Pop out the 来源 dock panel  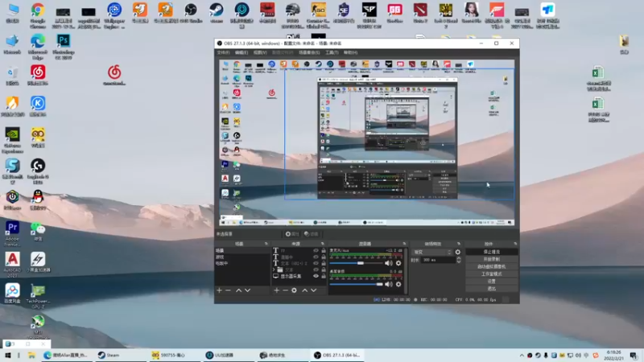tap(323, 244)
